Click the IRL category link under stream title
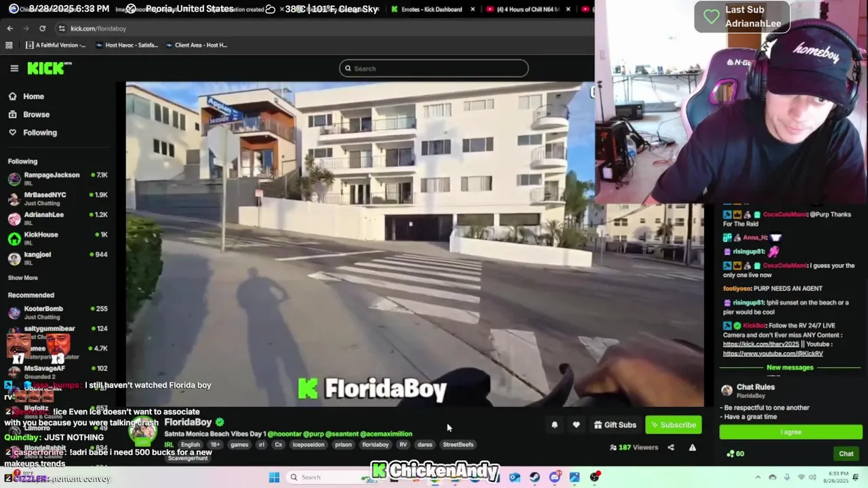The image size is (868, 488). coord(169,445)
